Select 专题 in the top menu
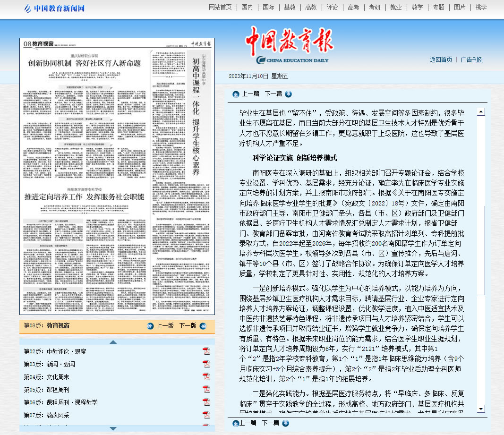Viewport: 504px width, 435px height. 438,8
